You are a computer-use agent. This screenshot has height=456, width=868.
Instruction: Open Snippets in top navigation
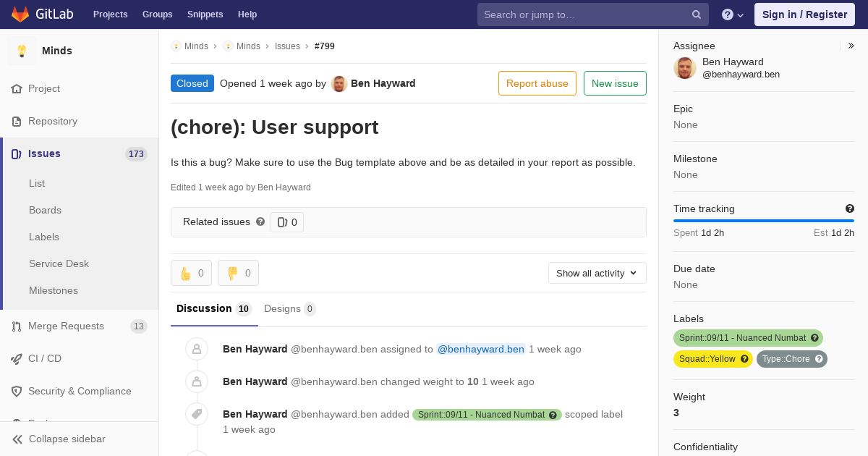(205, 14)
